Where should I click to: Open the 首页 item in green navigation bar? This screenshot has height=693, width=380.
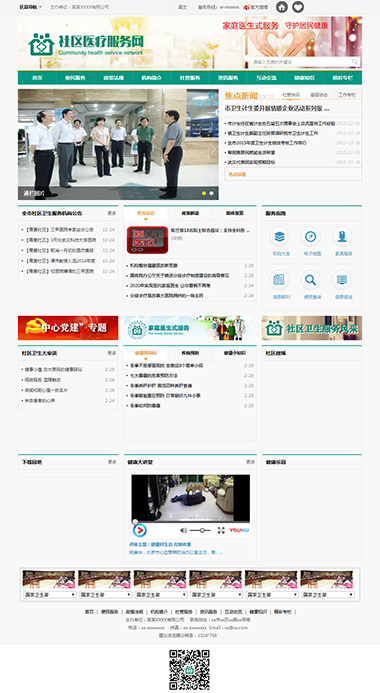point(37,78)
